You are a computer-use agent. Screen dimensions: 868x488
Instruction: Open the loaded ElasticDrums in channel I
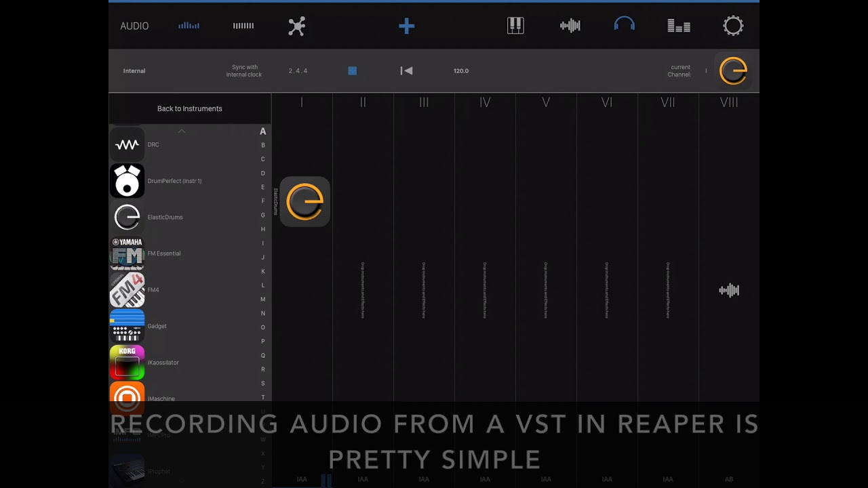click(305, 202)
